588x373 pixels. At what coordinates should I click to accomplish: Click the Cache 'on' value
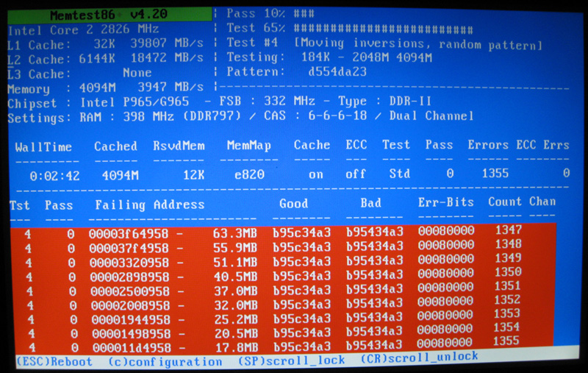(316, 174)
